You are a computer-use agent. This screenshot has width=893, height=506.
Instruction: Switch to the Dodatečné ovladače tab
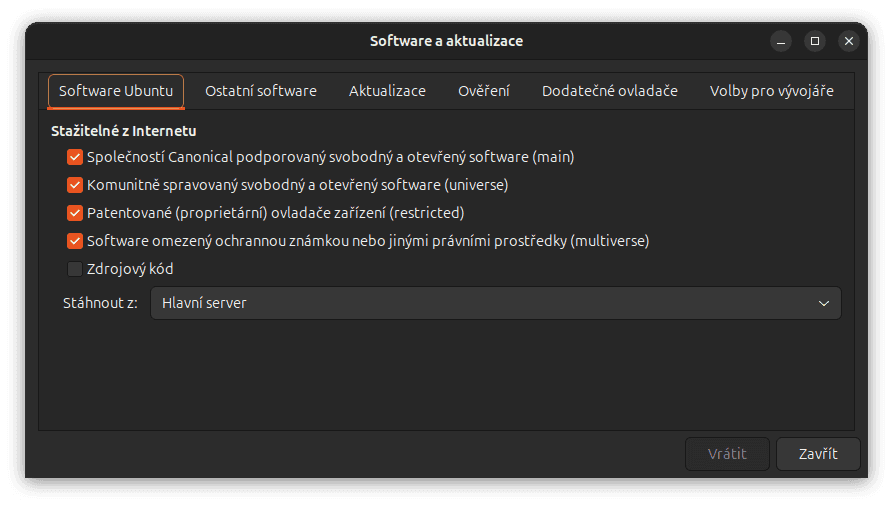(x=610, y=91)
